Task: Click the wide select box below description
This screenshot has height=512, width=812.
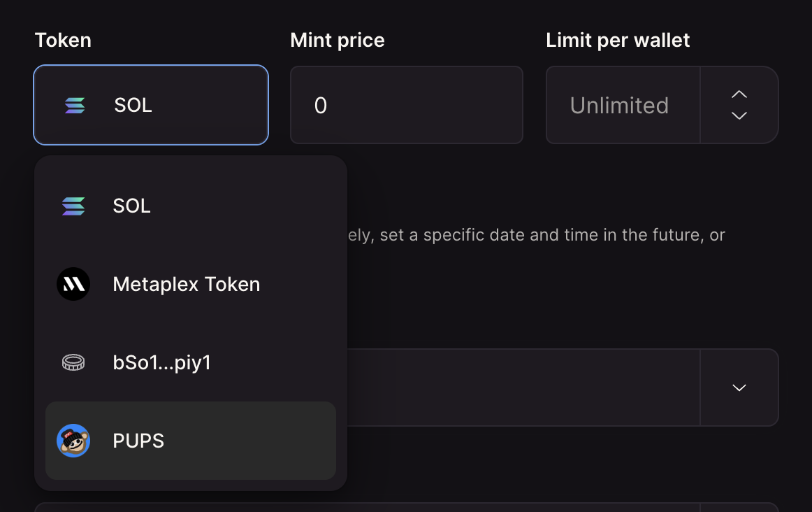Action: coord(524,387)
